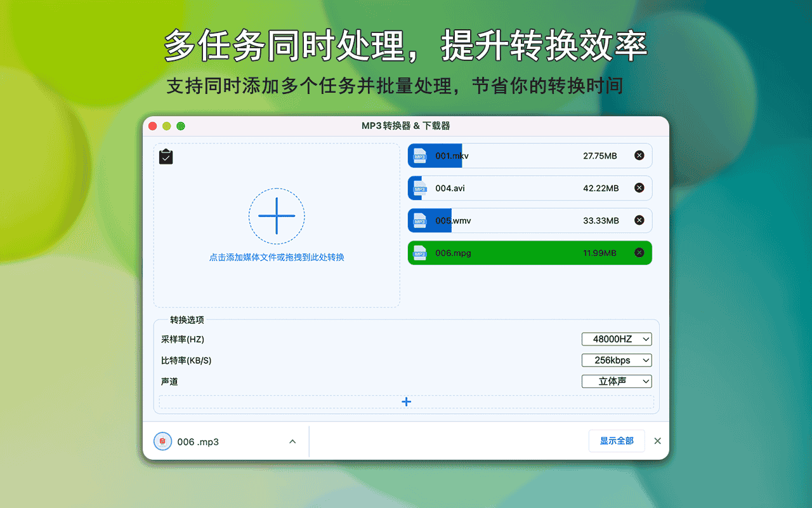Click the plus icon below the 声道 option

coord(406,401)
